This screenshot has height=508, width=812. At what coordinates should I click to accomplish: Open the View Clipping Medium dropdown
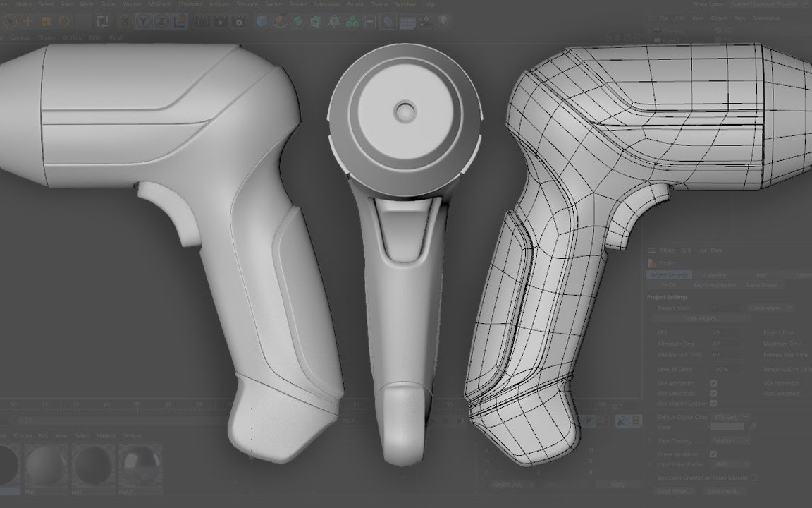(731, 440)
